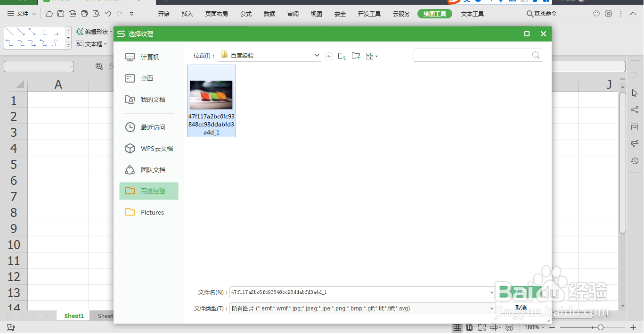Open the 百度经验 location dropdown
644x334 pixels.
(x=317, y=55)
